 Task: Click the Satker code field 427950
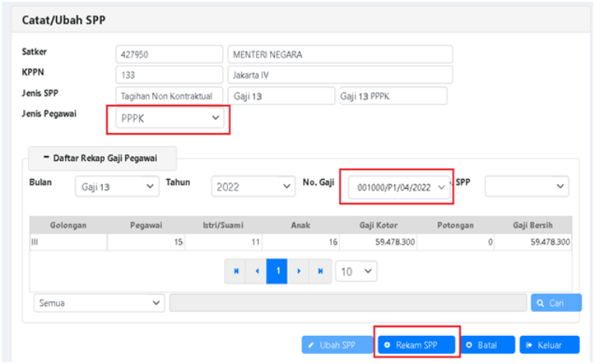(x=169, y=54)
